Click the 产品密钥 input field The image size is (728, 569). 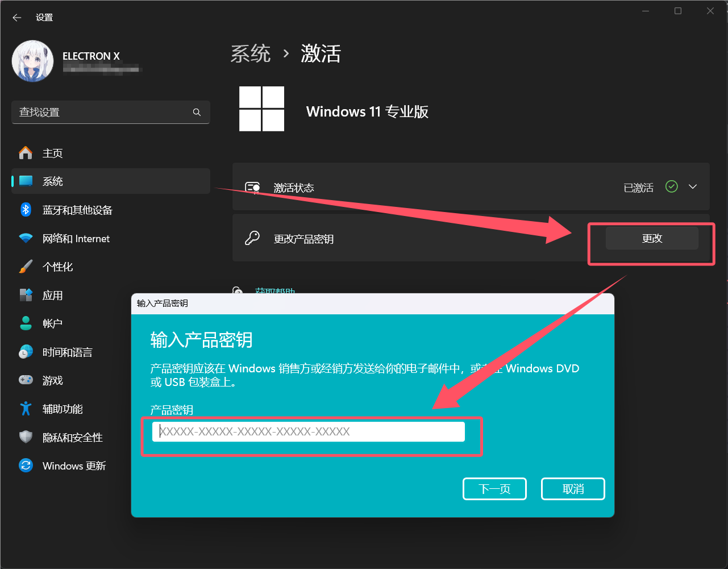click(x=308, y=431)
